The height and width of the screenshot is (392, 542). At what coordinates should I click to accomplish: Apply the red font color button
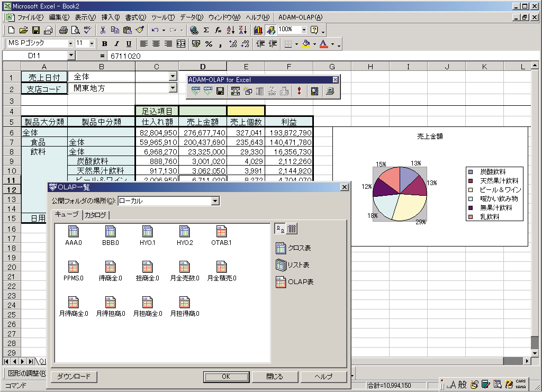323,44
